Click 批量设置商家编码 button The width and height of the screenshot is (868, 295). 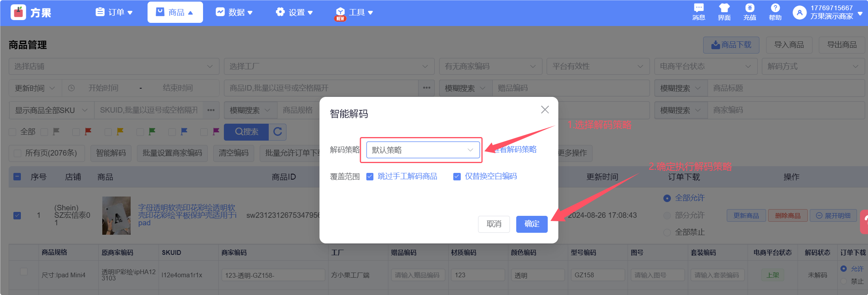172,153
